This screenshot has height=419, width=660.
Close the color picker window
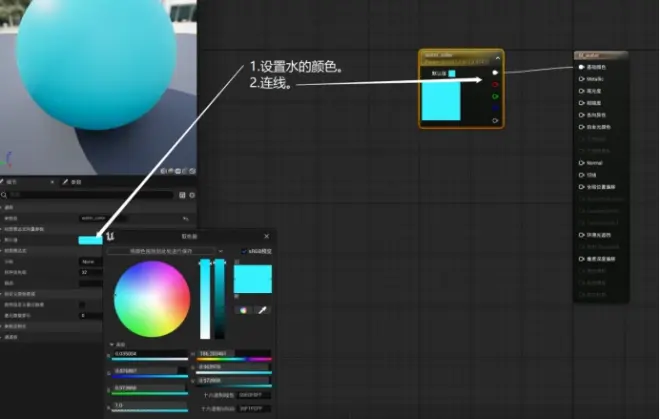pos(267,236)
